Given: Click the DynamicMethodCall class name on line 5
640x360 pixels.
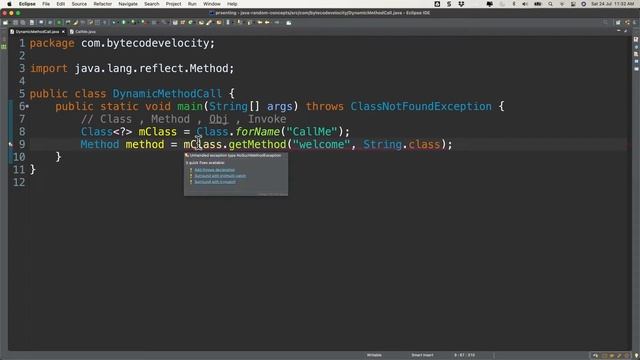Looking at the screenshot, I should 167,94.
